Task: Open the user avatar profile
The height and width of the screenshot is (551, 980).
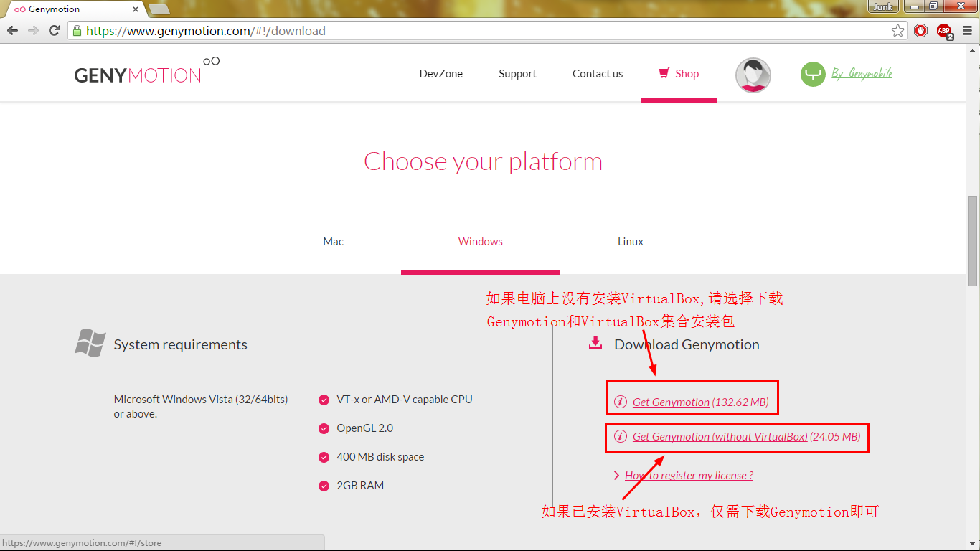Action: [x=753, y=75]
